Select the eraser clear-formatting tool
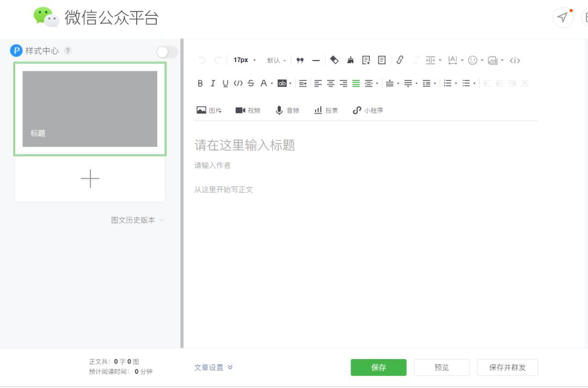Screen dimensions: 588x388 click(334, 60)
